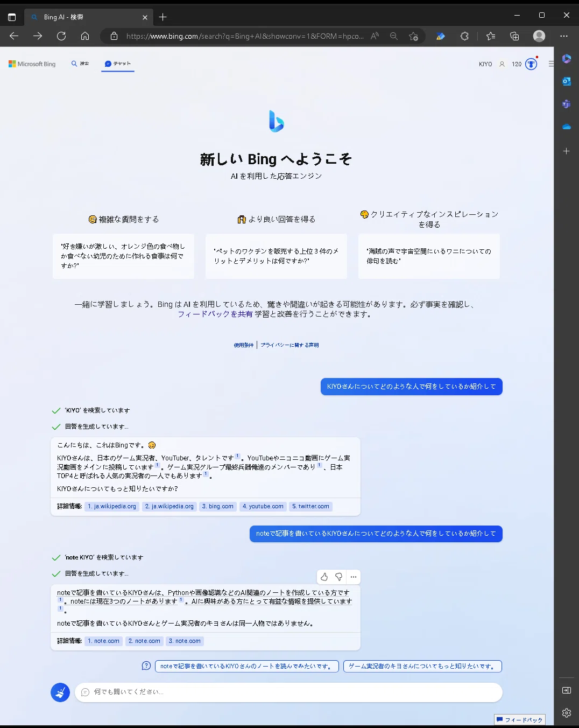The width and height of the screenshot is (579, 728).
Task: Open Bing Discover icon in sidebar
Action: 567,59
